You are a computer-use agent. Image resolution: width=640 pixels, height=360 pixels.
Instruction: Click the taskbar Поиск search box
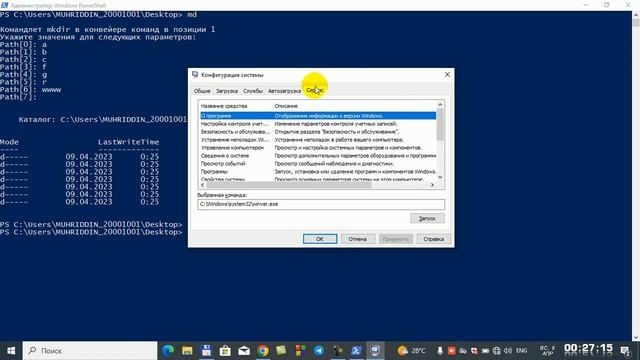pyautogui.click(x=90, y=351)
